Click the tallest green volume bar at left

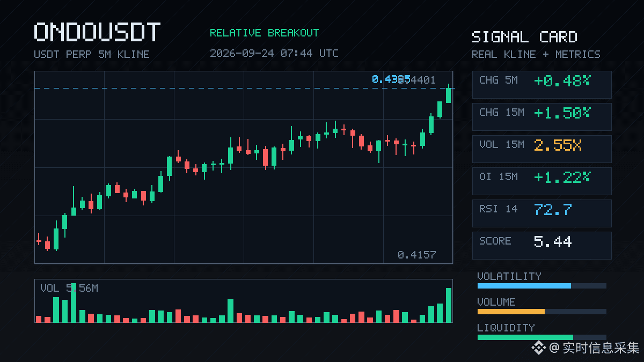(74, 302)
